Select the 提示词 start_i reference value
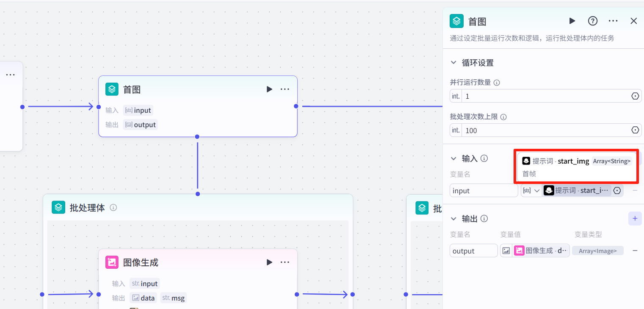The image size is (644, 309). click(x=577, y=191)
